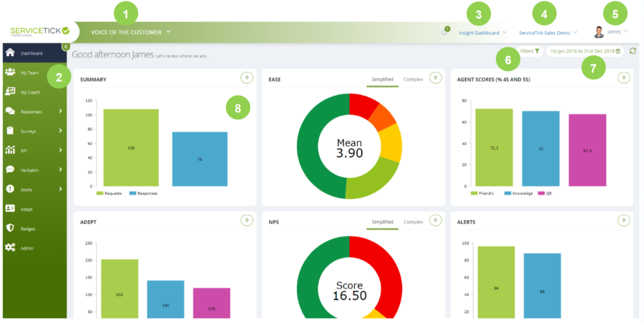Click the insight bulb on Agent Scores card
Image resolution: width=644 pixels, height=323 pixels.
(624, 78)
